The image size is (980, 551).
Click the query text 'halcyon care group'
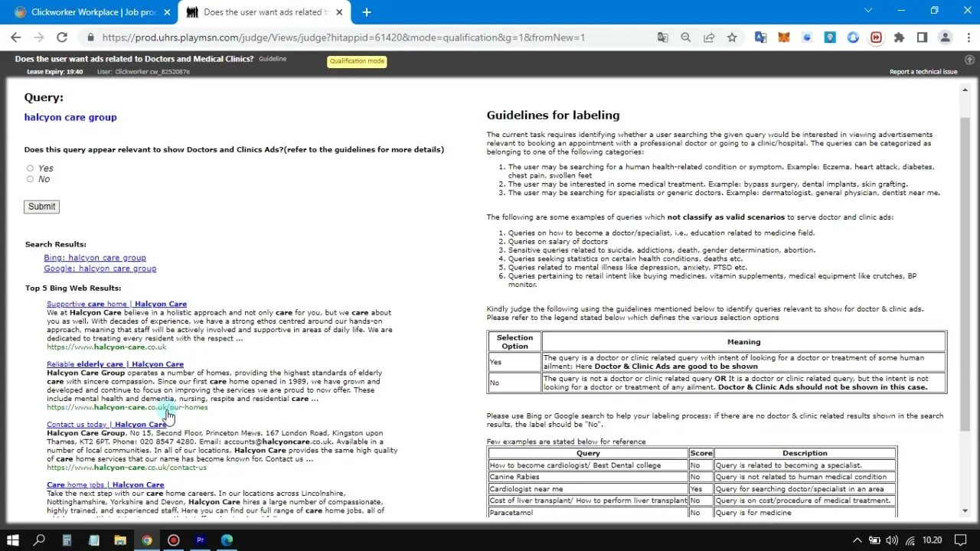pos(70,117)
